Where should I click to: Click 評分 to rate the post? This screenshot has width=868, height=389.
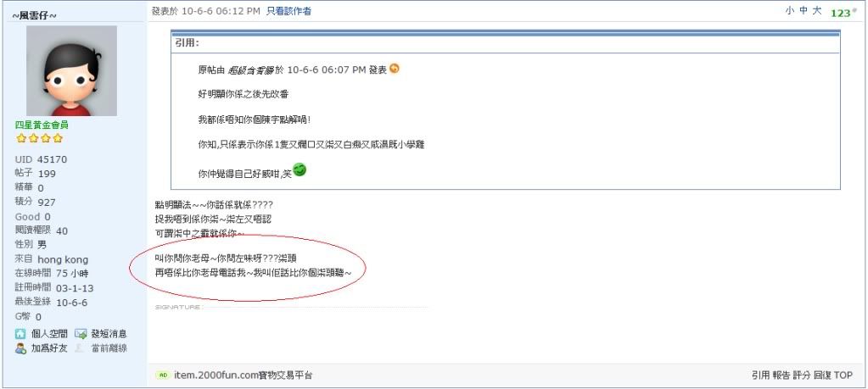tap(802, 375)
